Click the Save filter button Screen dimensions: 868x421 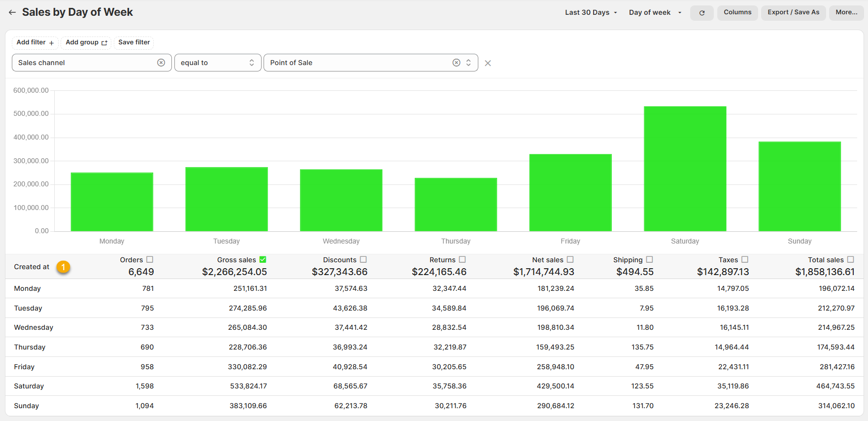tap(134, 42)
